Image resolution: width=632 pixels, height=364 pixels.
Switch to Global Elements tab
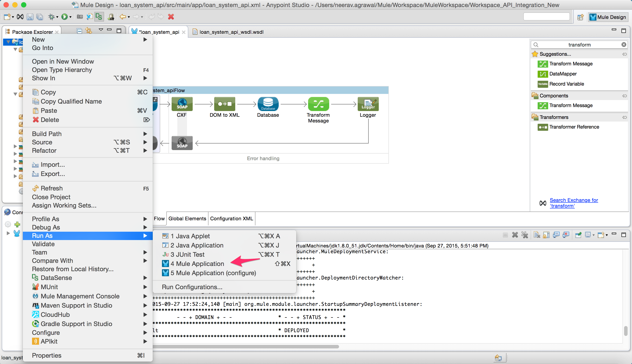[187, 218]
